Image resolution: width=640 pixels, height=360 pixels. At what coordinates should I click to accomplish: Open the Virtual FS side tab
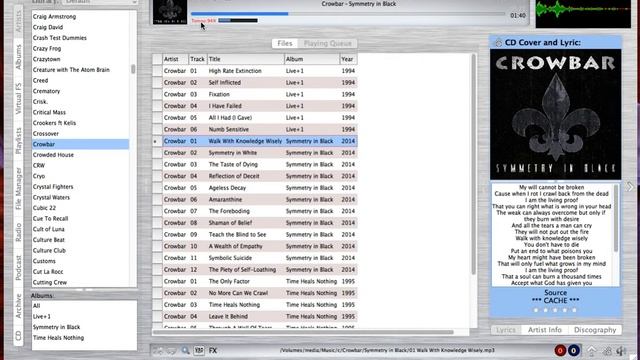[x=18, y=98]
